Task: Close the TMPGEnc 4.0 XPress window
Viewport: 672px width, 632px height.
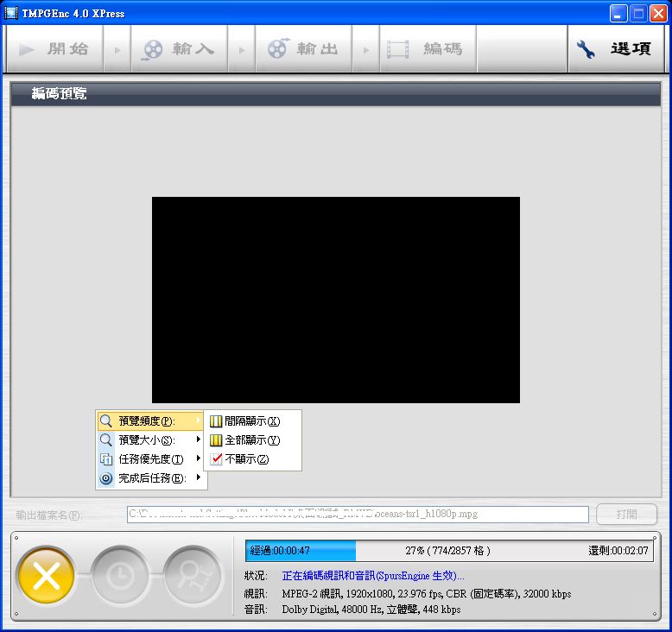Action: click(658, 14)
